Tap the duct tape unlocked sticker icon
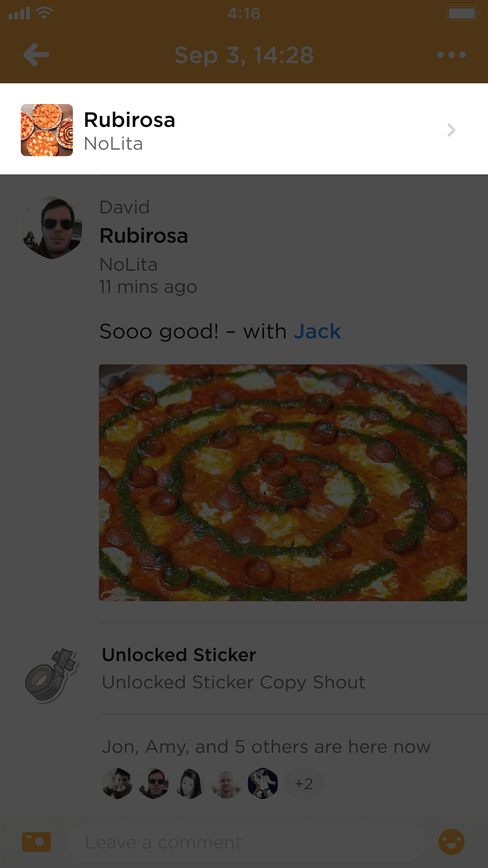The height and width of the screenshot is (868, 488). (x=52, y=675)
